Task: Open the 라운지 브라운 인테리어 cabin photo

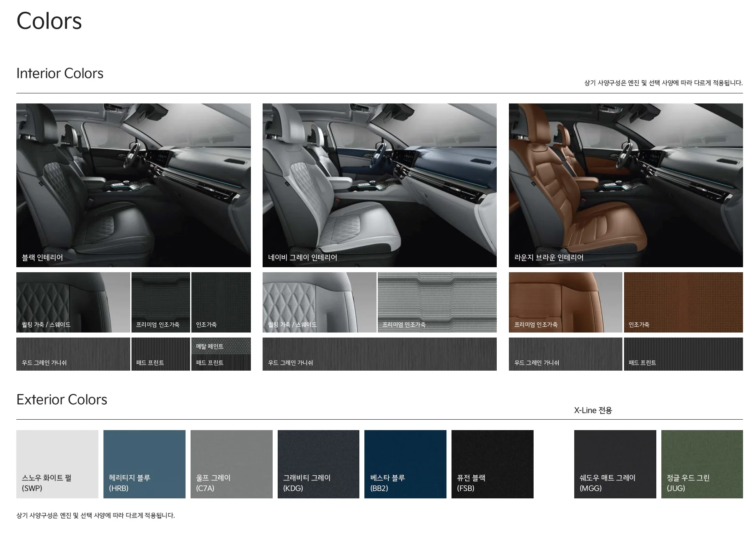Action: click(x=626, y=185)
